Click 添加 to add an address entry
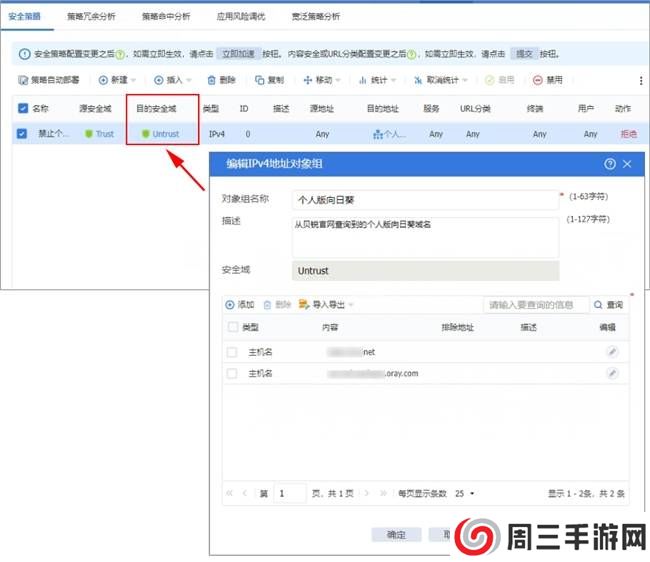The height and width of the screenshot is (562, 650). pyautogui.click(x=239, y=305)
